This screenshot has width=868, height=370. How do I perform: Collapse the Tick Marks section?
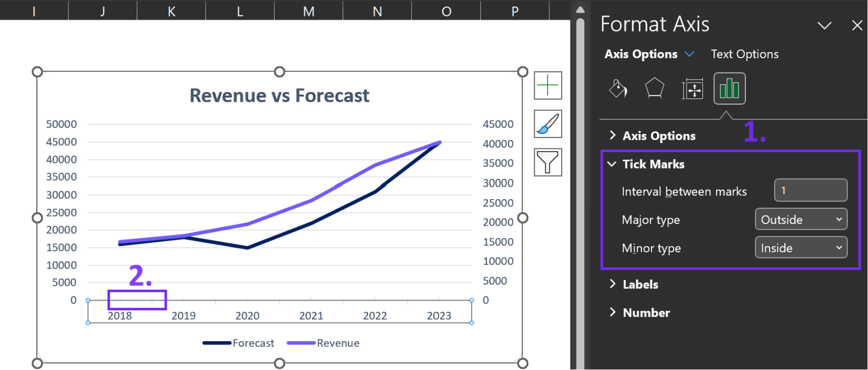click(653, 164)
